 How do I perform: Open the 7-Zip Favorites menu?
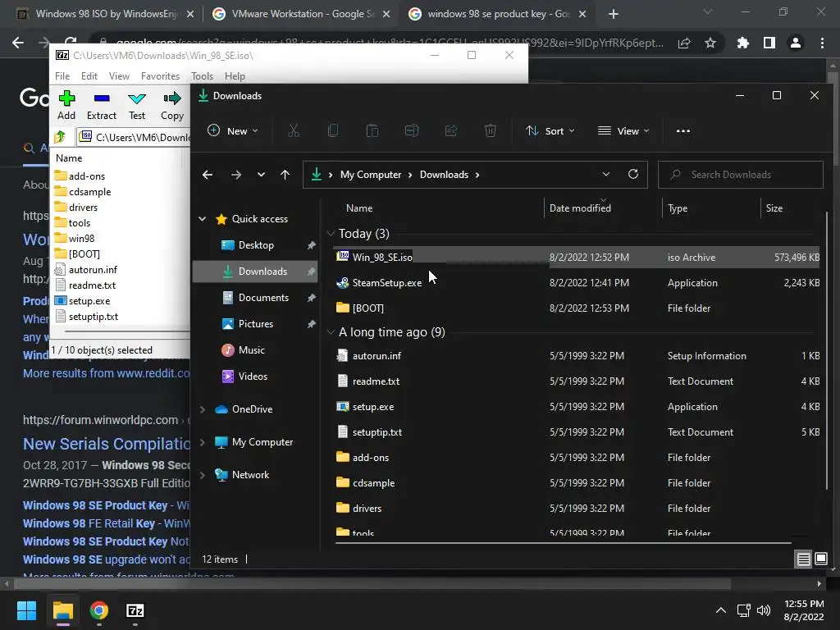[x=160, y=76]
